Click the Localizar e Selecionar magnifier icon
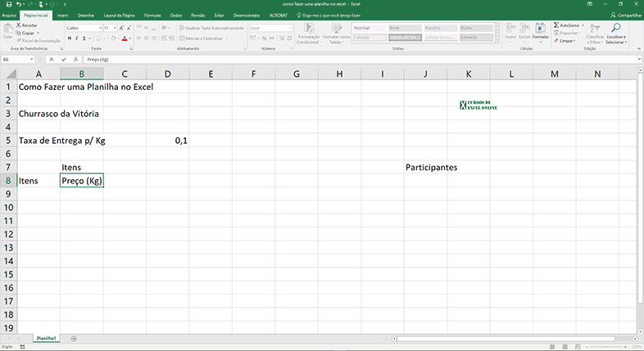The width and height of the screenshot is (644, 351). point(615,31)
